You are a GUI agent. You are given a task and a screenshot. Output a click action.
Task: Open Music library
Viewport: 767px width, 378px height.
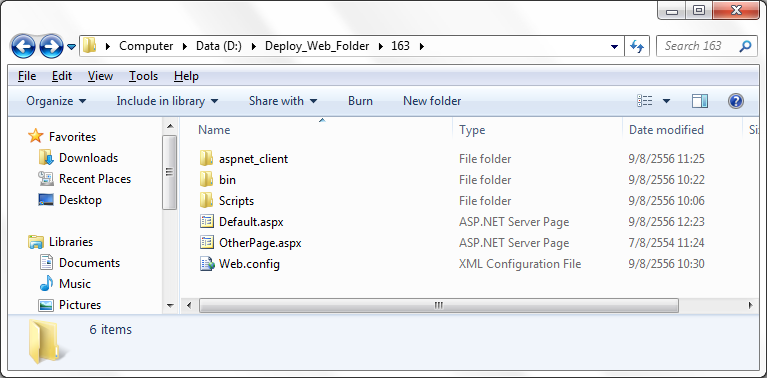[75, 284]
